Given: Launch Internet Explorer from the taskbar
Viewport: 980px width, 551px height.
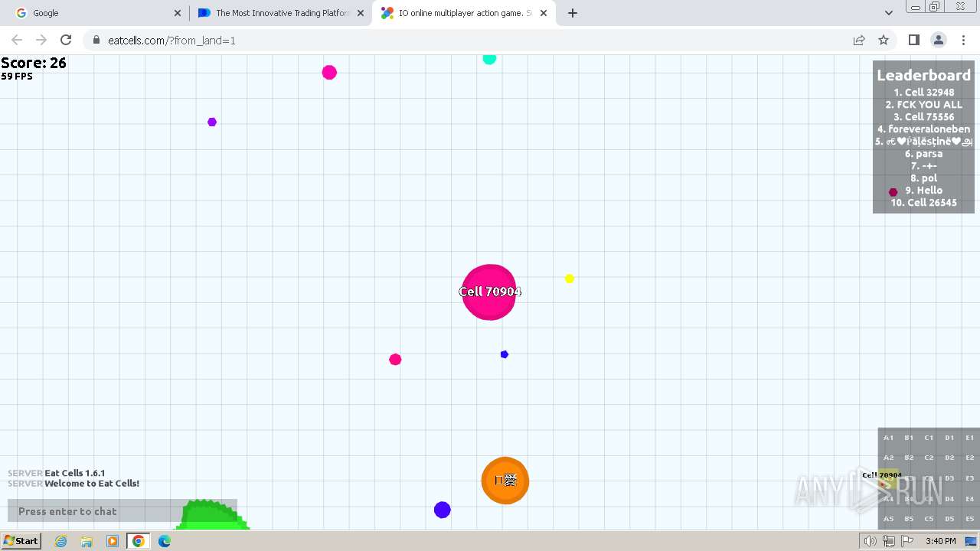Looking at the screenshot, I should click(x=60, y=541).
